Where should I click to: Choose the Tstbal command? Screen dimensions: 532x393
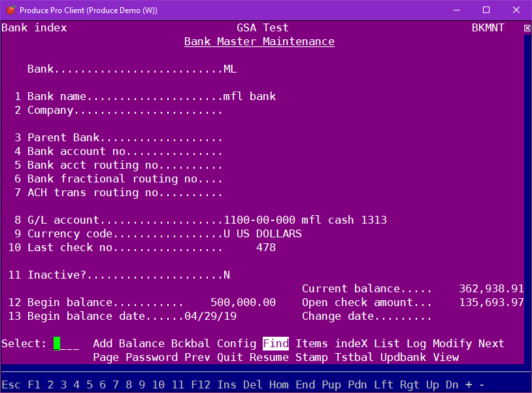click(354, 358)
